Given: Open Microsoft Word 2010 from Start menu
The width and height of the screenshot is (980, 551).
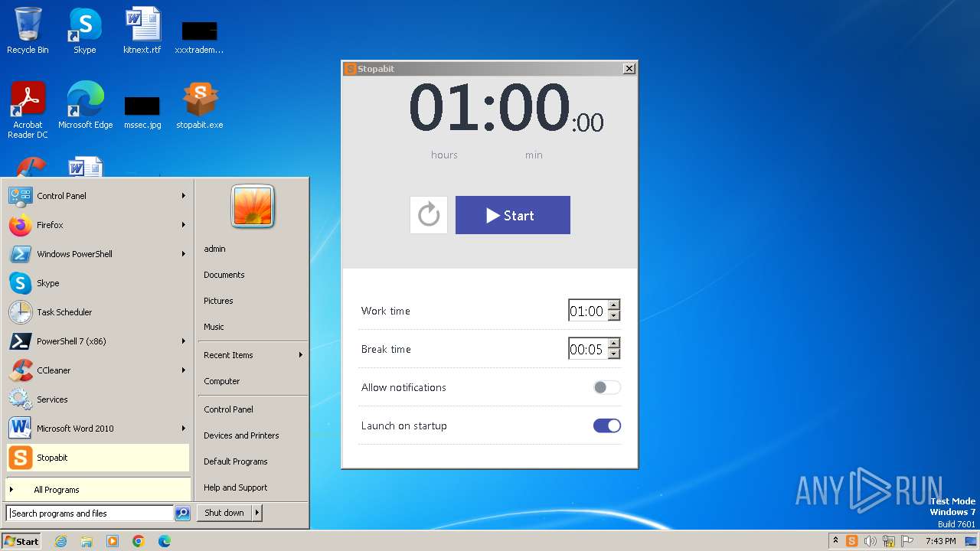Looking at the screenshot, I should point(98,429).
